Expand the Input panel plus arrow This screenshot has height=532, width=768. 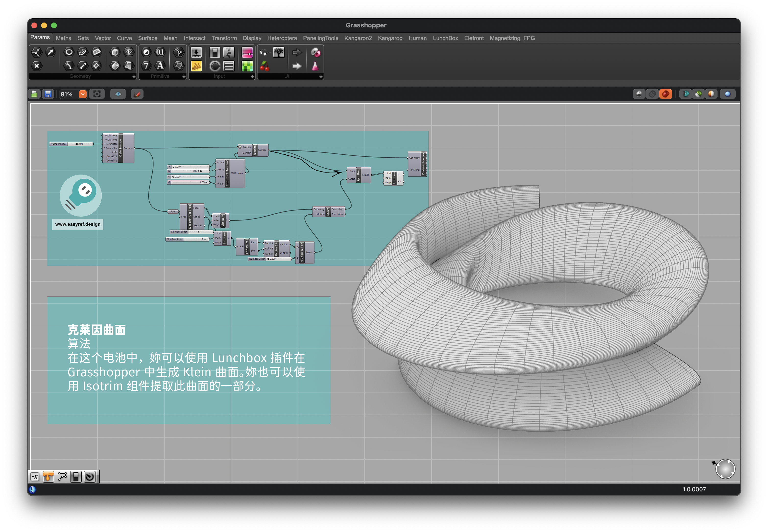click(252, 77)
